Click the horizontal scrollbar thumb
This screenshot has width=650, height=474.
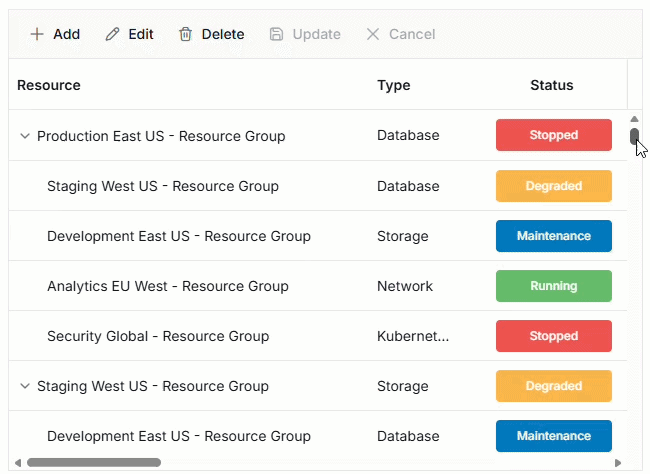point(94,463)
